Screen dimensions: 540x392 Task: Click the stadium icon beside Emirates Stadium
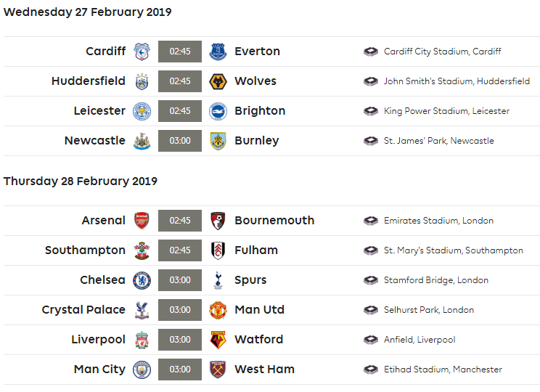click(x=371, y=221)
